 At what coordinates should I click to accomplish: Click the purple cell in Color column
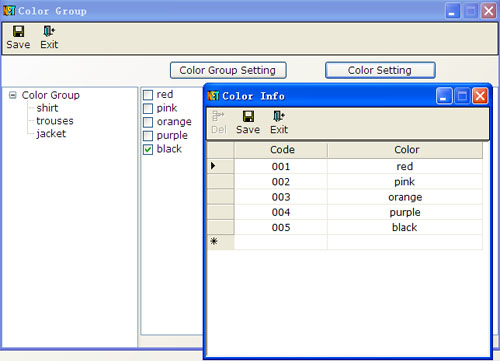point(405,212)
